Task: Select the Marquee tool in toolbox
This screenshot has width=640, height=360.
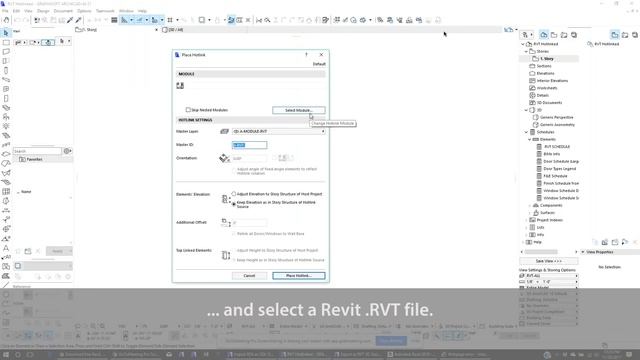Action: 6,42
